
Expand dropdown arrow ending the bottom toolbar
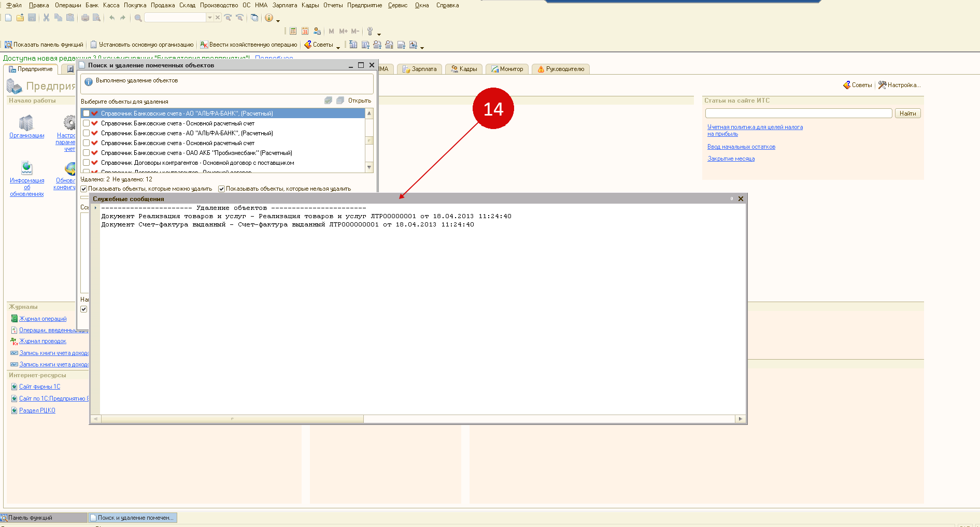click(x=422, y=47)
